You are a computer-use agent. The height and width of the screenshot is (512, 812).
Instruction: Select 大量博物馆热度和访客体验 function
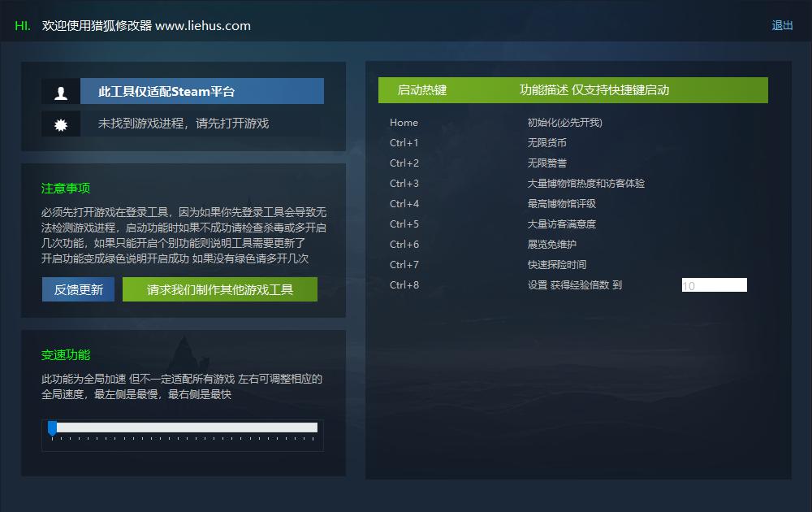(x=585, y=184)
